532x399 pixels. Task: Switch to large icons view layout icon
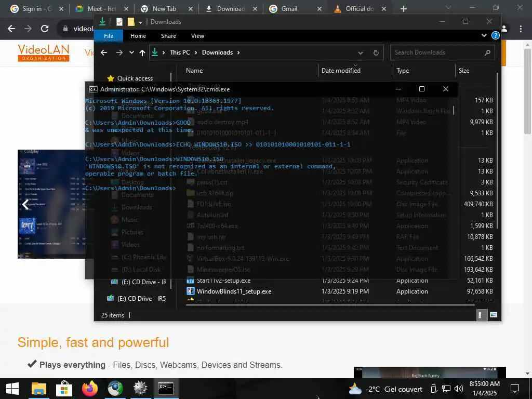point(494,315)
